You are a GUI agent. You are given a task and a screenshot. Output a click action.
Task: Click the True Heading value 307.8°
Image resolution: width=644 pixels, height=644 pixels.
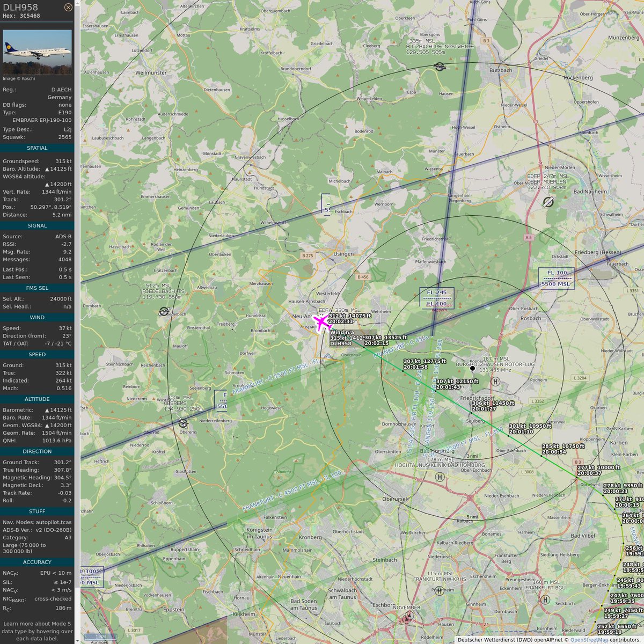pyautogui.click(x=63, y=470)
